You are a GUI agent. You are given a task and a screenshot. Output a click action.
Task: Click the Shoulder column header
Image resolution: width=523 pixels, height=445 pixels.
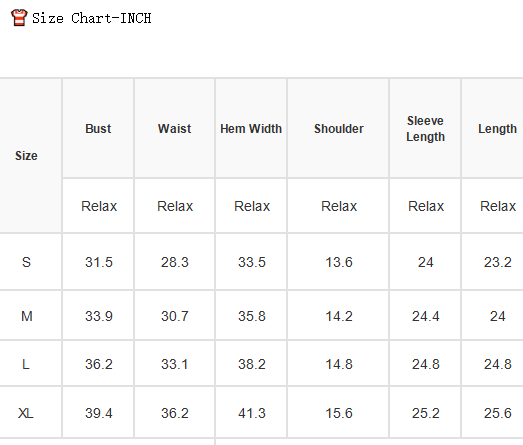339,129
